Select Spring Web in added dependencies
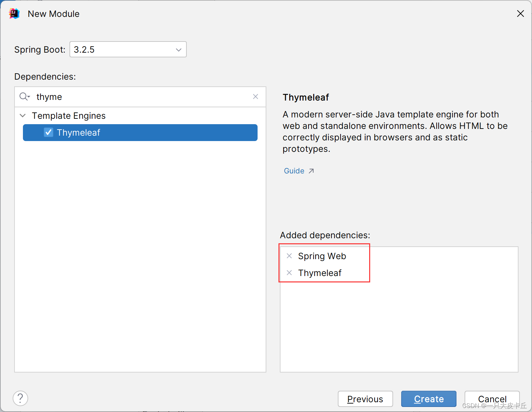Viewport: 532px width, 412px height. (x=322, y=256)
